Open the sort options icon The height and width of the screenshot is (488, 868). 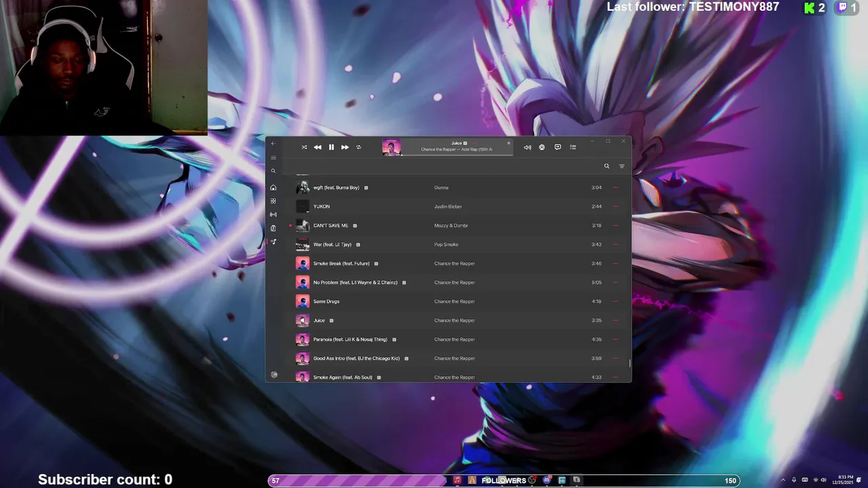coord(622,166)
